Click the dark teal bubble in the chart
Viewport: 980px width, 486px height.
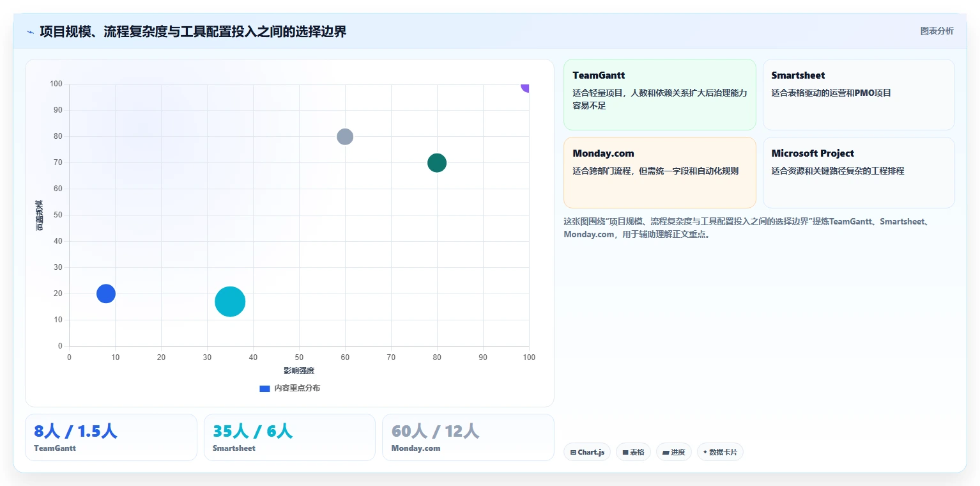click(437, 162)
